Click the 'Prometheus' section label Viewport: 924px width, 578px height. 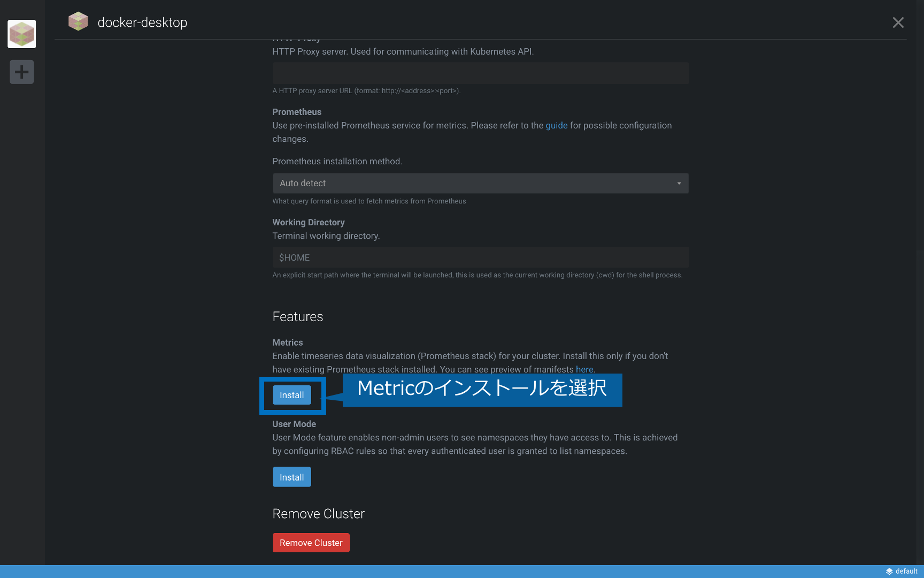click(x=297, y=112)
